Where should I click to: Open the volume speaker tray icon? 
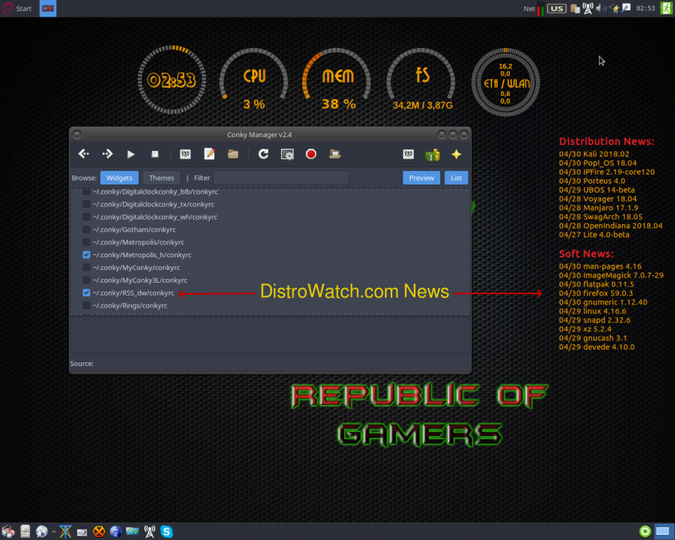tap(601, 8)
